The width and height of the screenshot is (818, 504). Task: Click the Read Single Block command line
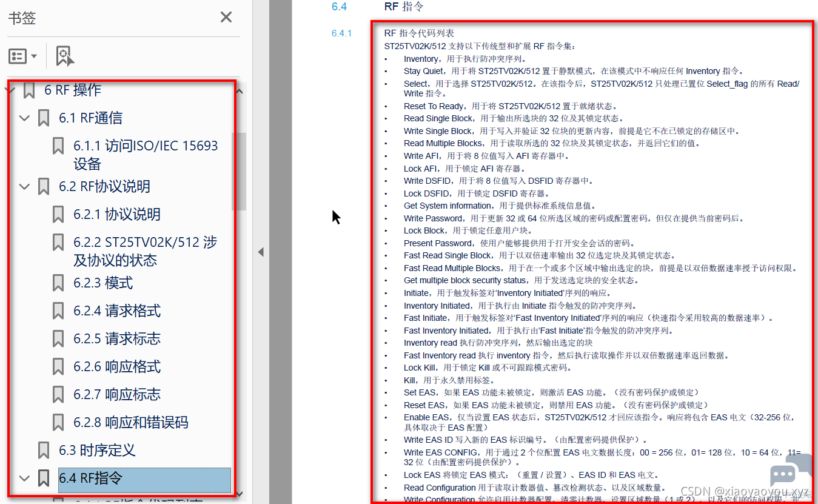click(x=513, y=118)
